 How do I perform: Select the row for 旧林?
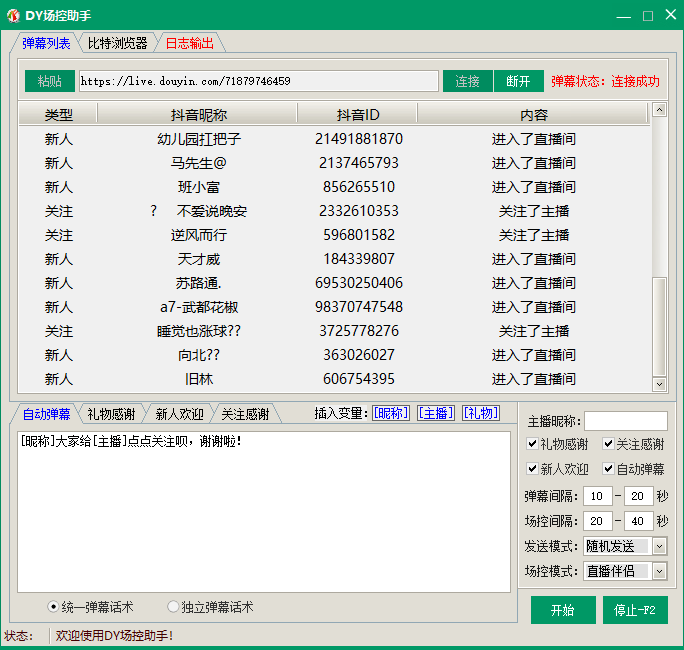pyautogui.click(x=335, y=379)
